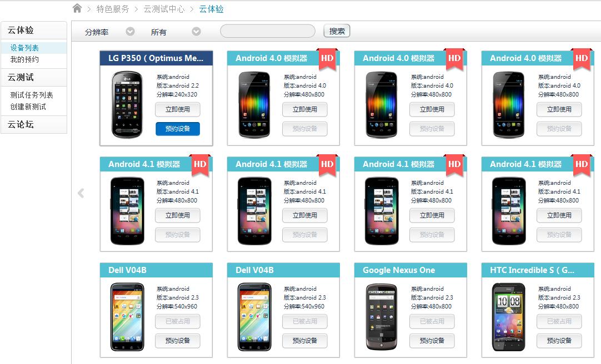Open the 所有 filter dropdown
The image size is (601, 364).
tap(196, 32)
